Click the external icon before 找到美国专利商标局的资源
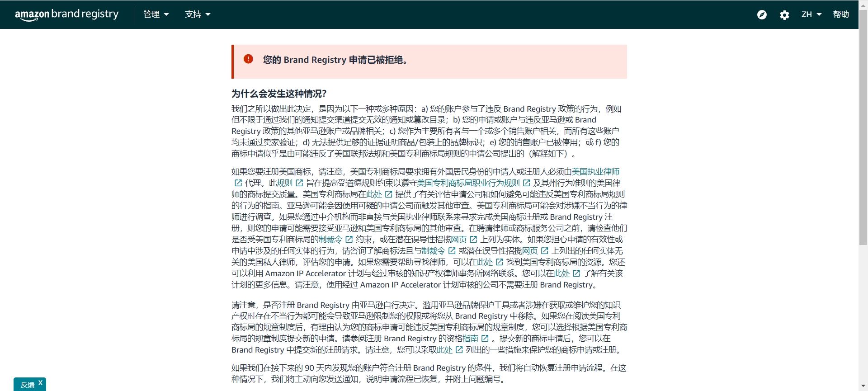868x391 pixels. pos(499,262)
